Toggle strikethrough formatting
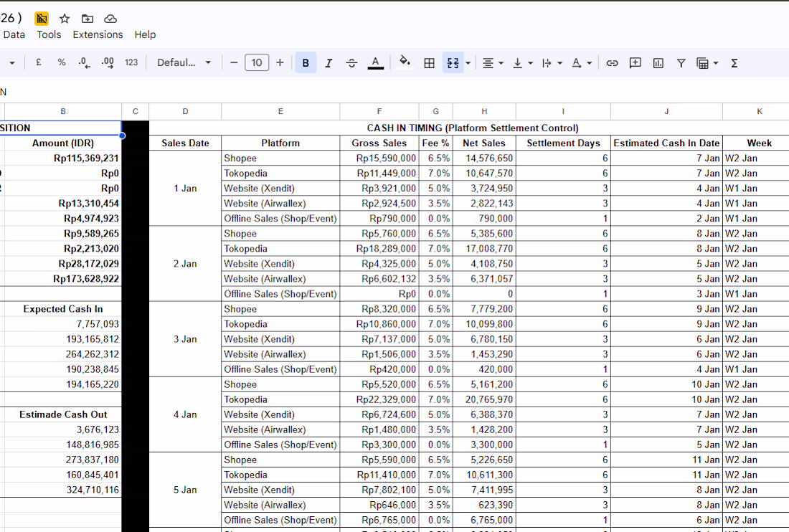 click(351, 63)
